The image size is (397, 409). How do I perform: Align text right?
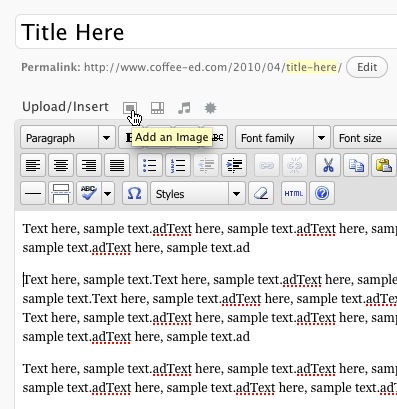89,165
